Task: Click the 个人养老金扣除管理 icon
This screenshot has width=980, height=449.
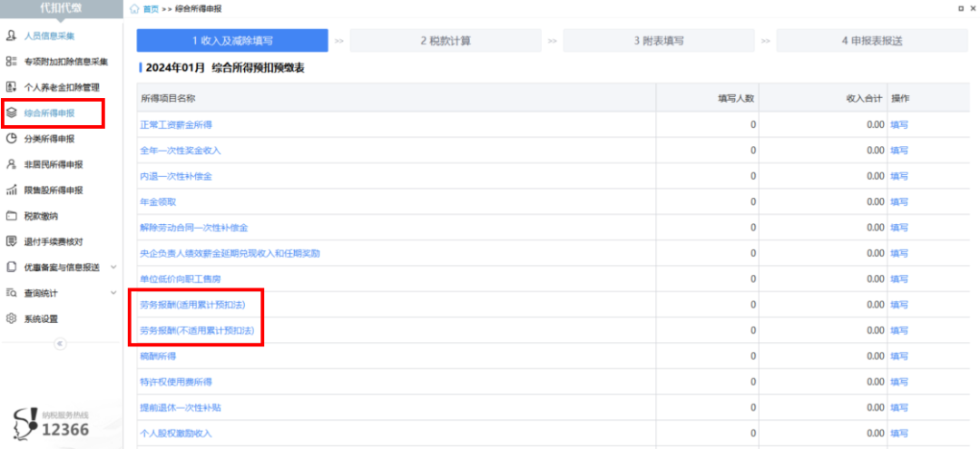Action: 12,87
